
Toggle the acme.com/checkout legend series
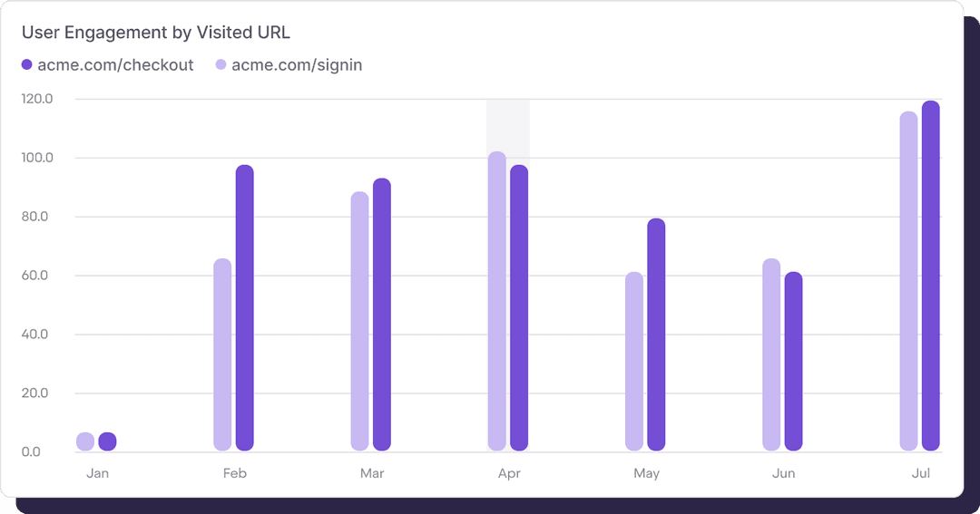coord(115,65)
